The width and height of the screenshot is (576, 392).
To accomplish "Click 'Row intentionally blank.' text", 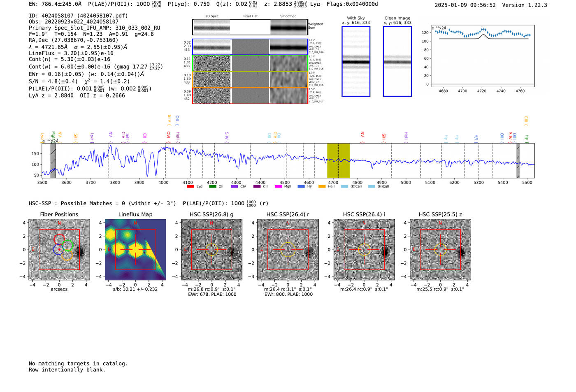I will (67, 370).
